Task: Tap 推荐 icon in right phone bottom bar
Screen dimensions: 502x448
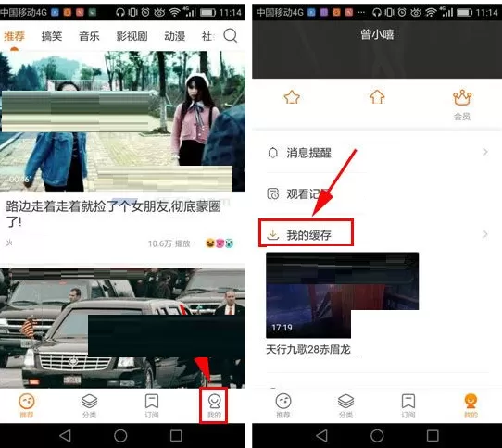Action: coord(283,405)
